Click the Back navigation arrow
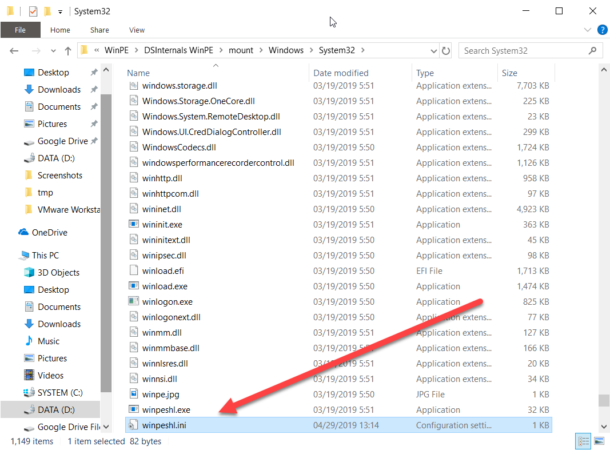The height and width of the screenshot is (450, 610). tap(14, 51)
